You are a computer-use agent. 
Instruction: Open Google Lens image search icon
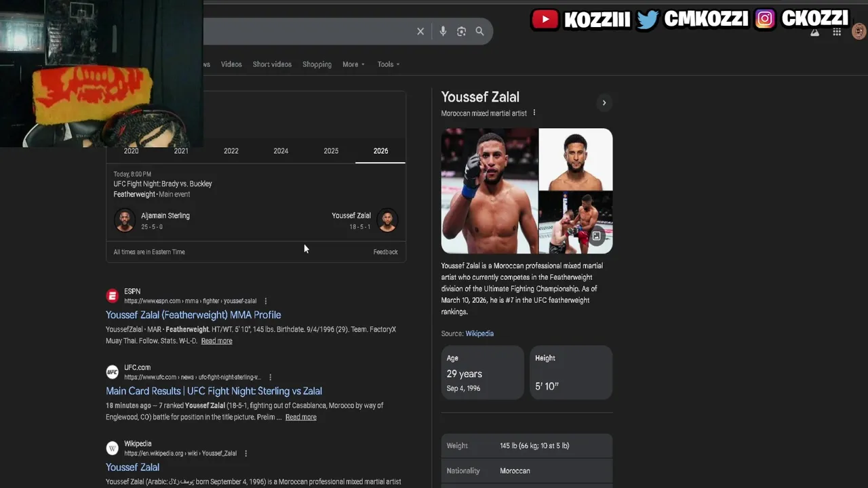(461, 31)
